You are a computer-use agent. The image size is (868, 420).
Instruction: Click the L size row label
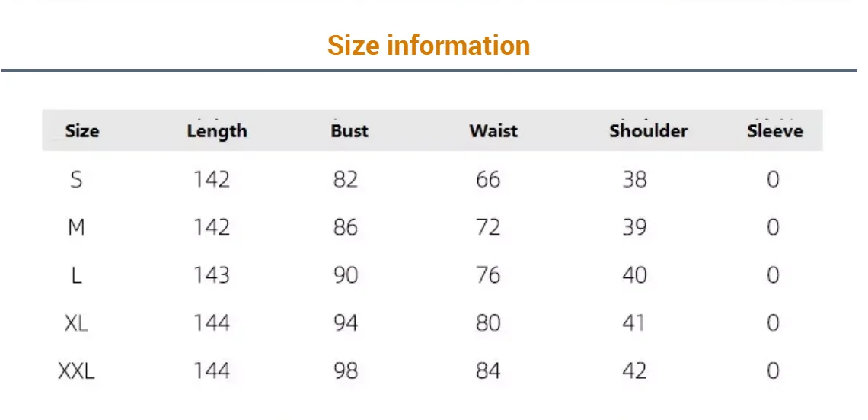(76, 275)
